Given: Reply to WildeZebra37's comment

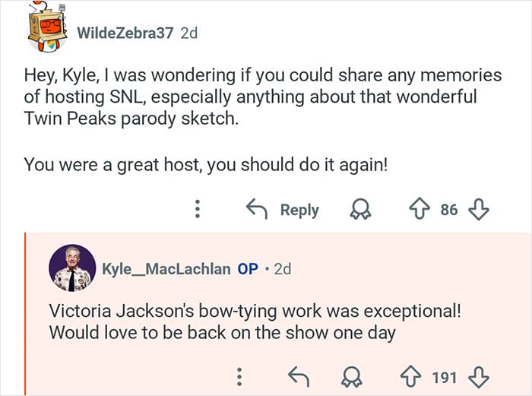Looking at the screenshot, I should point(283,209).
